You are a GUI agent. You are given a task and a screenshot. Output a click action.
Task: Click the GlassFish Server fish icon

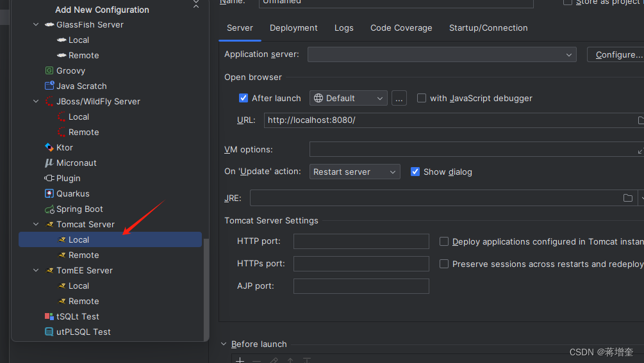coord(49,24)
